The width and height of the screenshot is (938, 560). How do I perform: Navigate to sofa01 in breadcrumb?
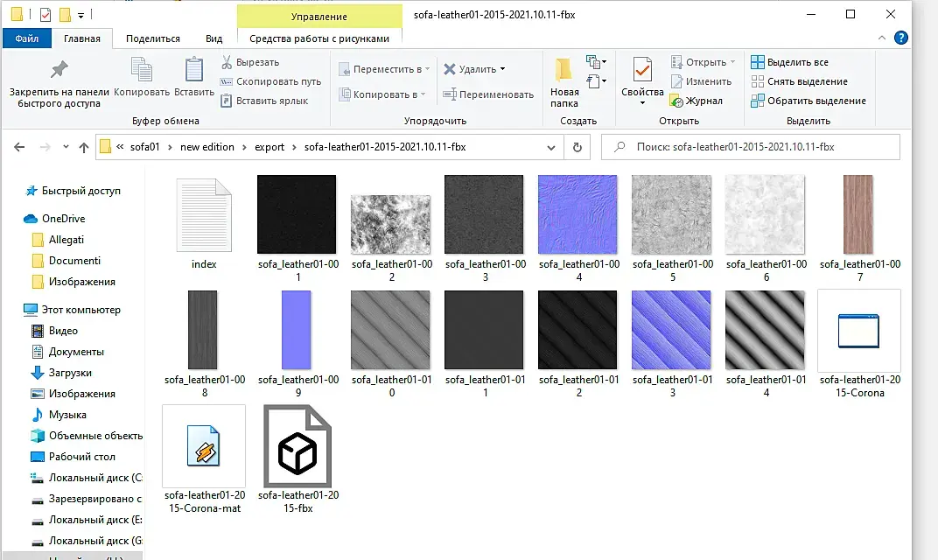[x=144, y=147]
